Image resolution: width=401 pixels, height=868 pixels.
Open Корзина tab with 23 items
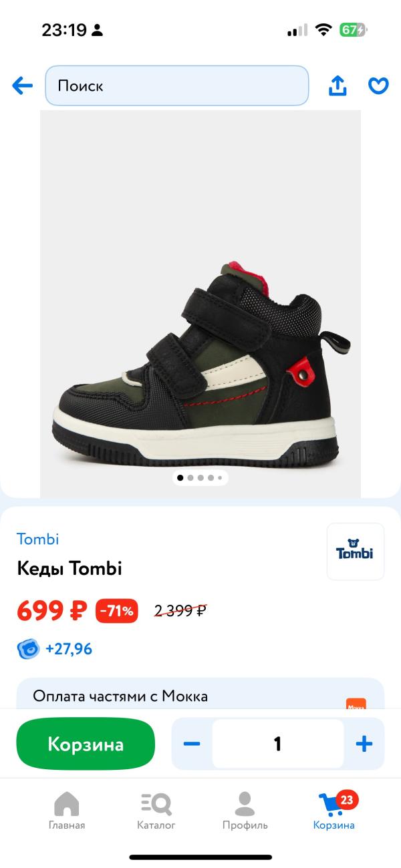click(334, 811)
